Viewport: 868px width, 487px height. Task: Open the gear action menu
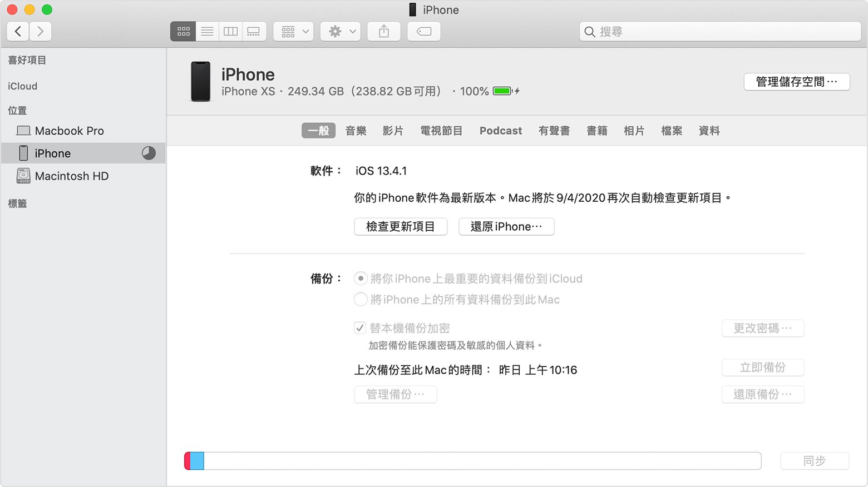(341, 31)
